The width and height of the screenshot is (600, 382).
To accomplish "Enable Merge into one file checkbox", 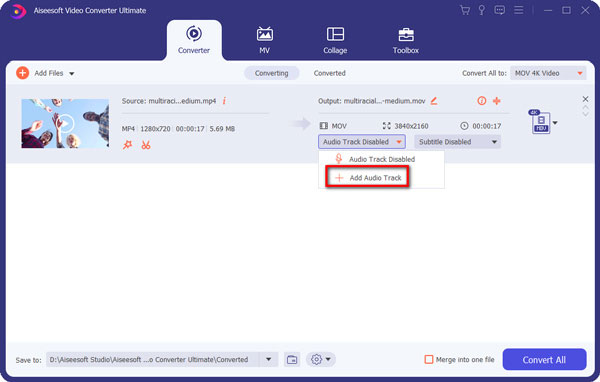I will click(429, 359).
